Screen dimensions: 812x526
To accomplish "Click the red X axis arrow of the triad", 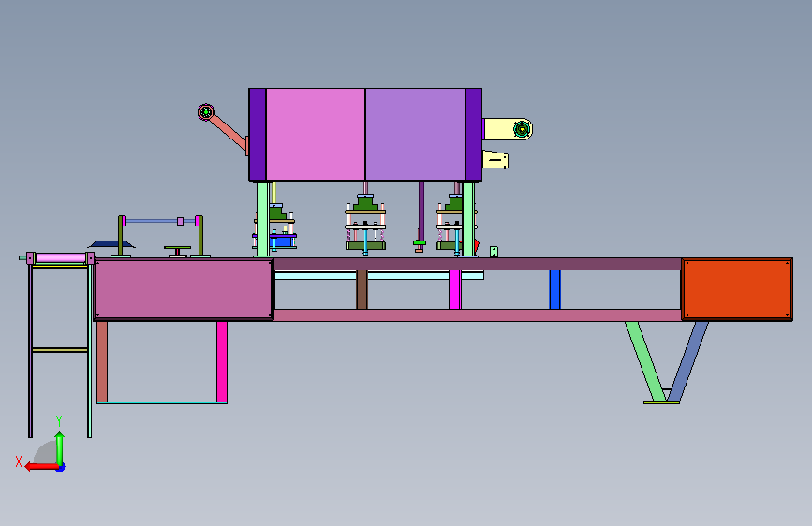I will click(41, 467).
